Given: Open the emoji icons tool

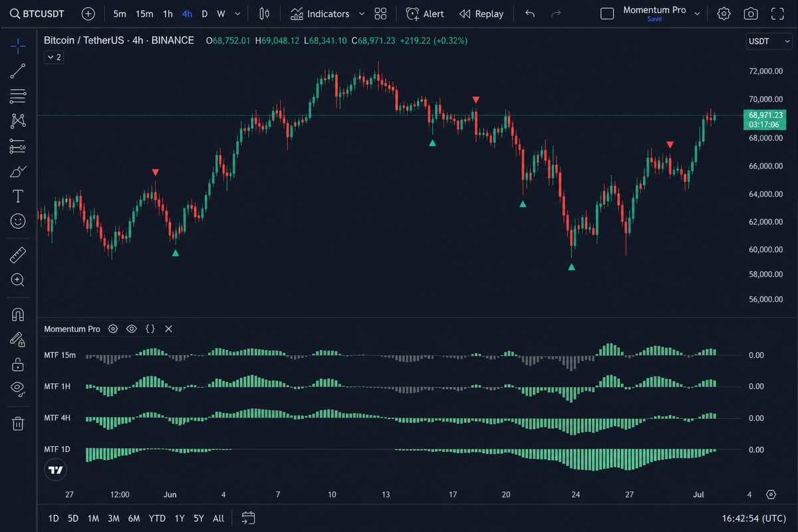Looking at the screenshot, I should 18,221.
